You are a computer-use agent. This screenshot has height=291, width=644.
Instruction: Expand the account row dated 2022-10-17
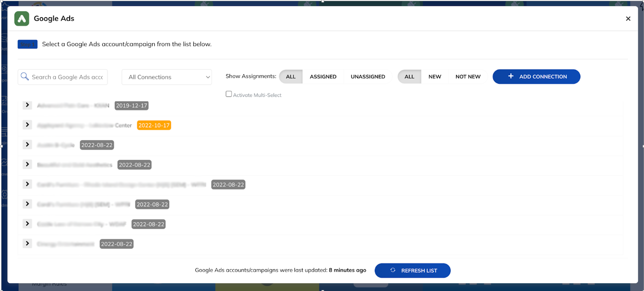(27, 125)
